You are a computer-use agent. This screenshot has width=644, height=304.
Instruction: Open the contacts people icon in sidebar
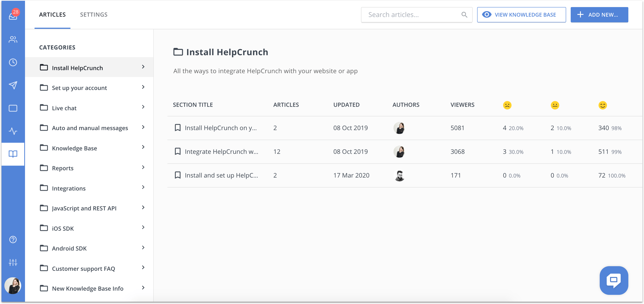tap(13, 39)
